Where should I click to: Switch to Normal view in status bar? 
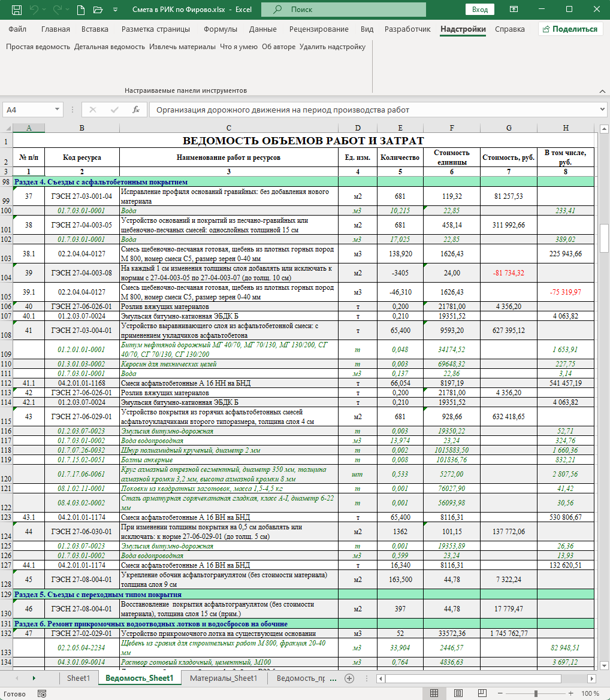pos(434,693)
